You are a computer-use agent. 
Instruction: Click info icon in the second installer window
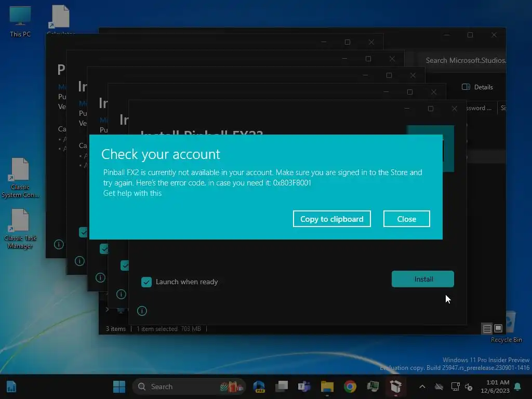[x=121, y=294]
